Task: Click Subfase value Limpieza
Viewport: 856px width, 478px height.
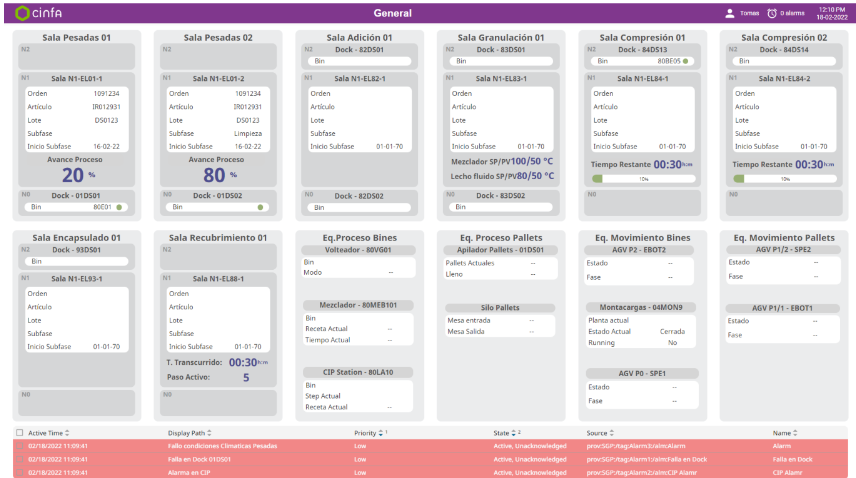Action: click(248, 133)
